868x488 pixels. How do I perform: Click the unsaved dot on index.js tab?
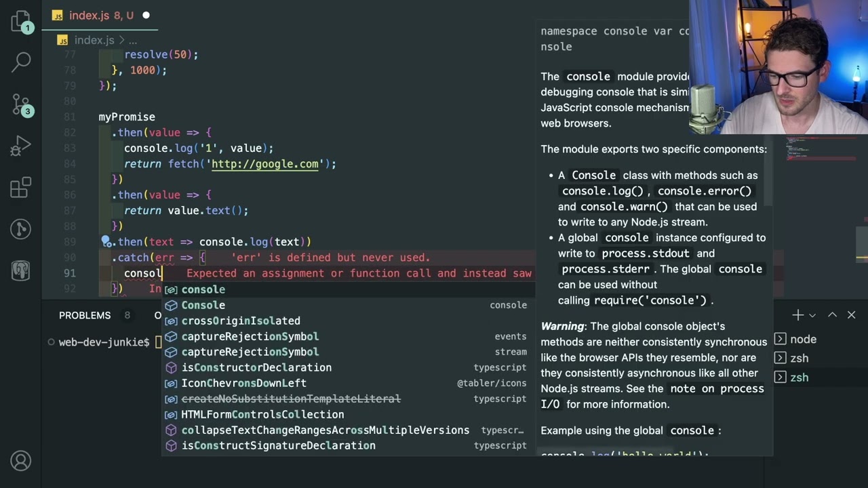click(x=146, y=15)
